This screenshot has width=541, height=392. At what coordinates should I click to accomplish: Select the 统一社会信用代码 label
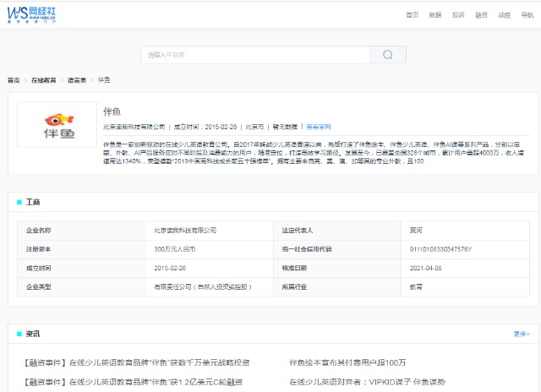point(307,249)
